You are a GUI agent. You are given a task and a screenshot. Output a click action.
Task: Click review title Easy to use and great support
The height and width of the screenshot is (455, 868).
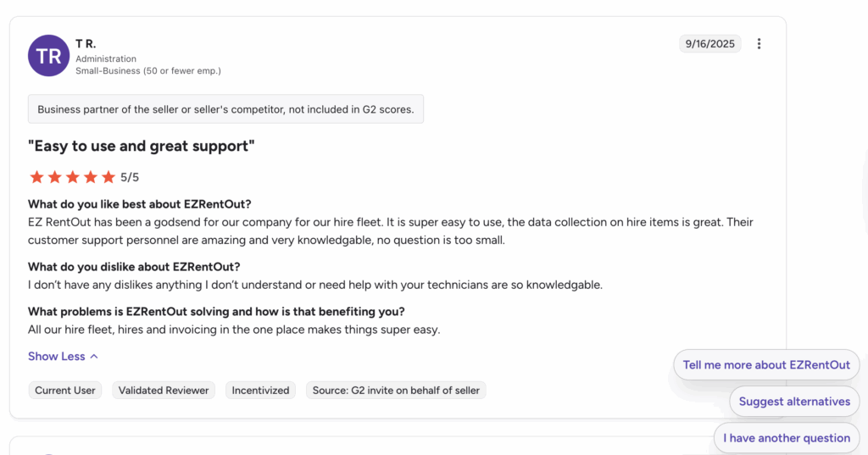tap(142, 146)
